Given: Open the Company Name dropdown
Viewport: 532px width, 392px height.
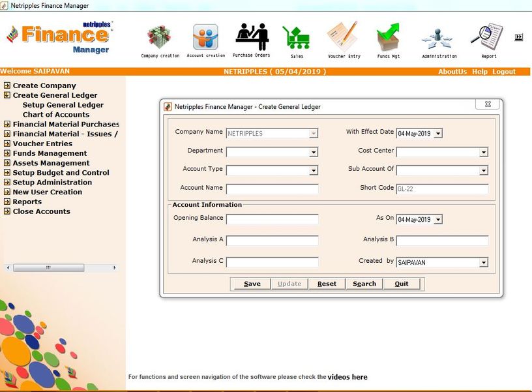Looking at the screenshot, I should tap(314, 133).
